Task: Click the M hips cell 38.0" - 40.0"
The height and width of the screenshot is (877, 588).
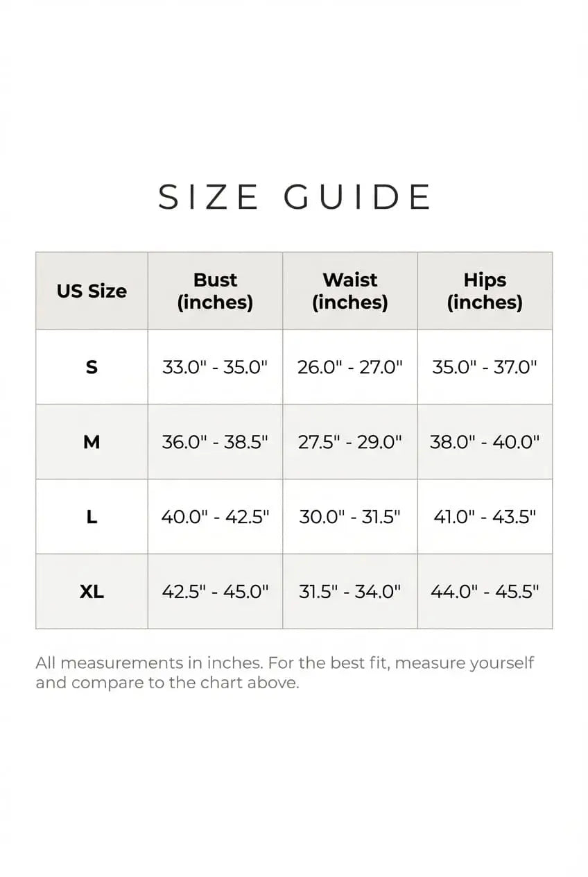Action: tap(485, 442)
